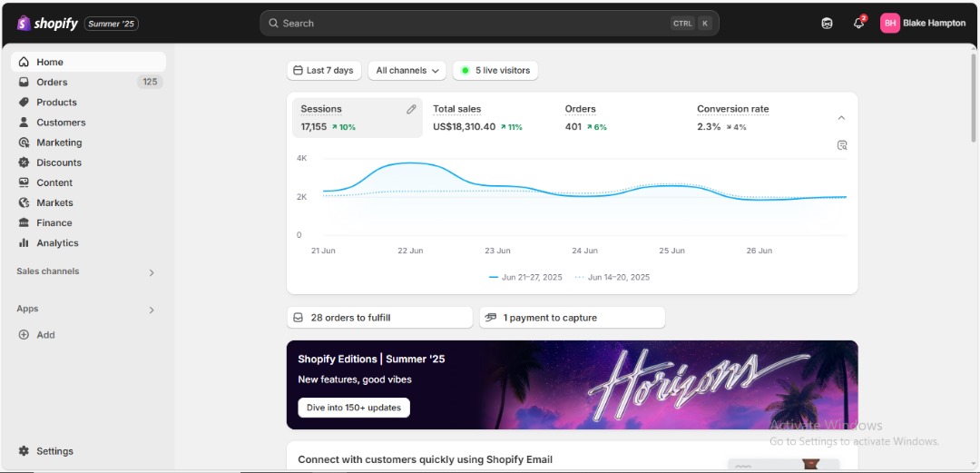The image size is (980, 473).
Task: Open the Last 7 days date picker
Action: (324, 70)
